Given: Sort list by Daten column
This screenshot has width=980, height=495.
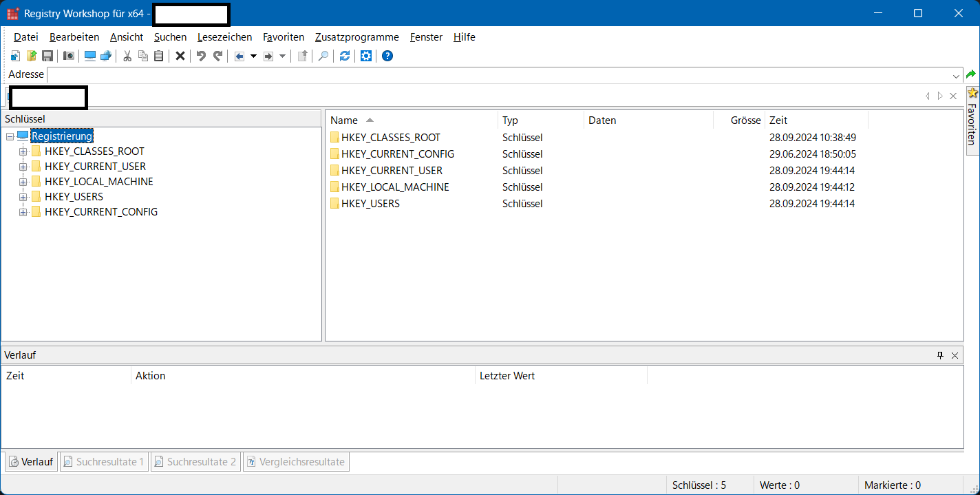Looking at the screenshot, I should coord(648,120).
